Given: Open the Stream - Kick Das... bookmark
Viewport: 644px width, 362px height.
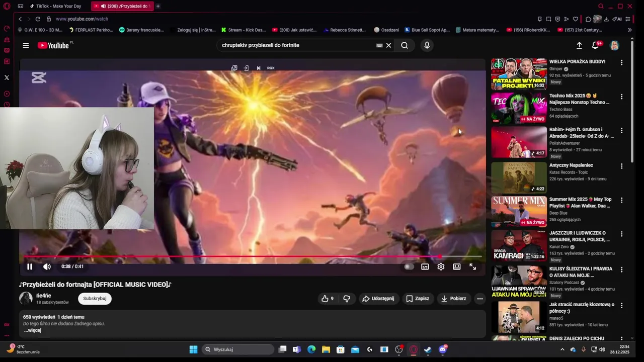Looking at the screenshot, I should tap(244, 30).
